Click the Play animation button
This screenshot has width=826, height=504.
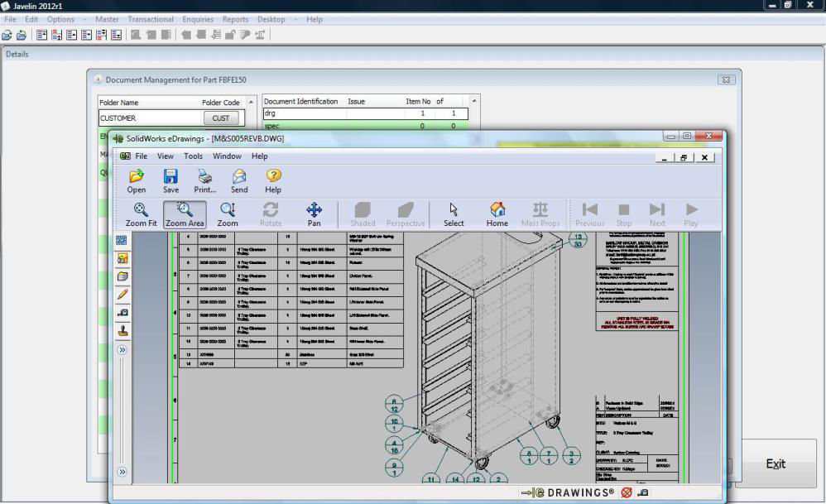click(691, 214)
